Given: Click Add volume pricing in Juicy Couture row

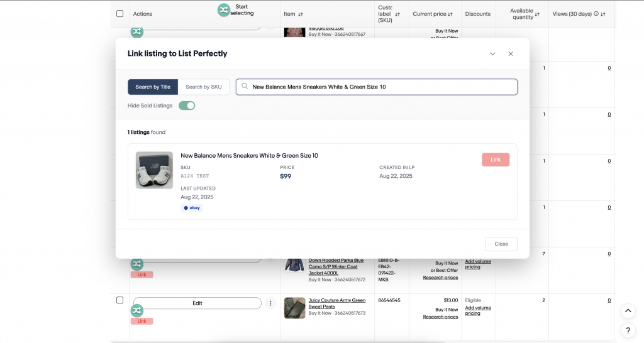Looking at the screenshot, I should pyautogui.click(x=478, y=310).
